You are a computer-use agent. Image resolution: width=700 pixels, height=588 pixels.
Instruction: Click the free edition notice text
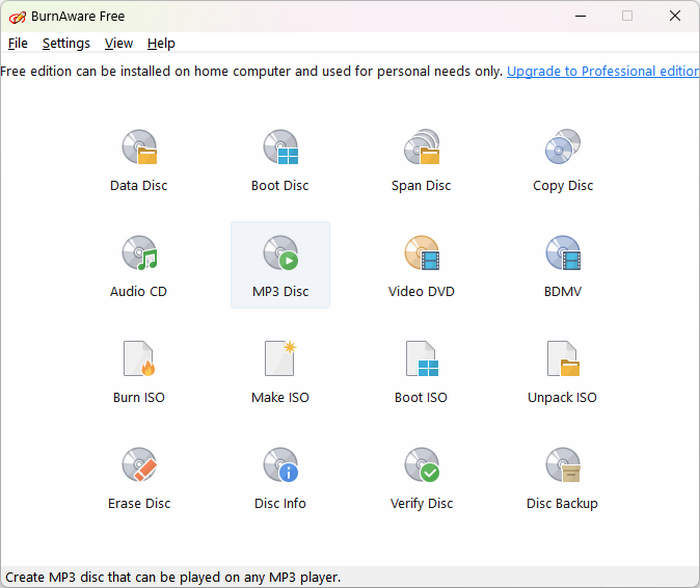(252, 71)
